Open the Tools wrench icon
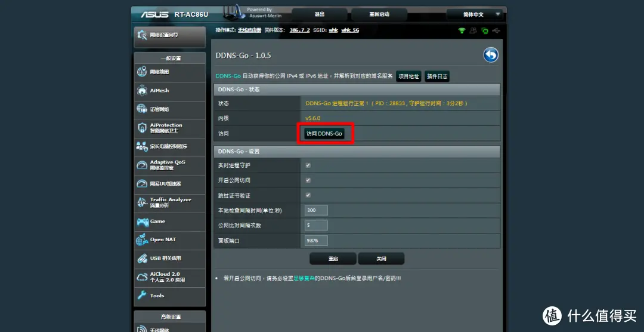Image resolution: width=644 pixels, height=332 pixels. click(142, 296)
